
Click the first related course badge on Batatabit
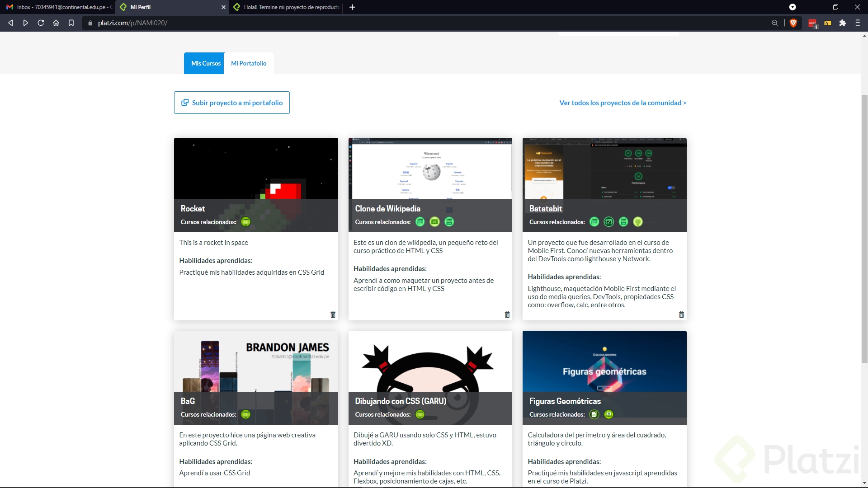pyautogui.click(x=594, y=222)
